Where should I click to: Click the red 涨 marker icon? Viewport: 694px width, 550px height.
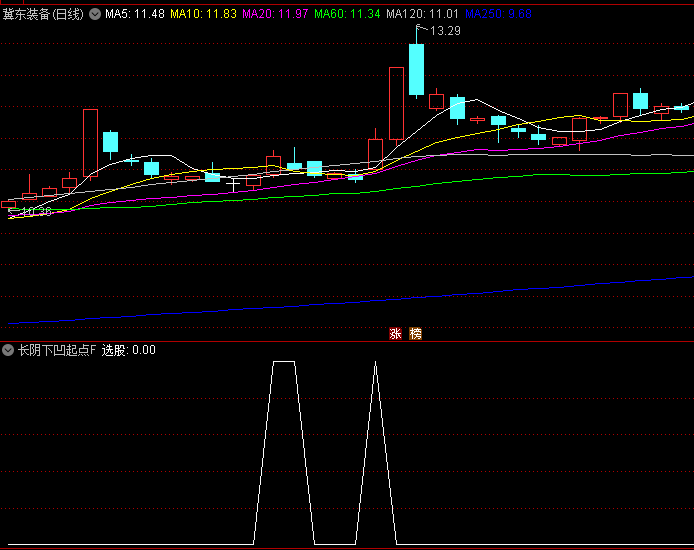tap(395, 334)
